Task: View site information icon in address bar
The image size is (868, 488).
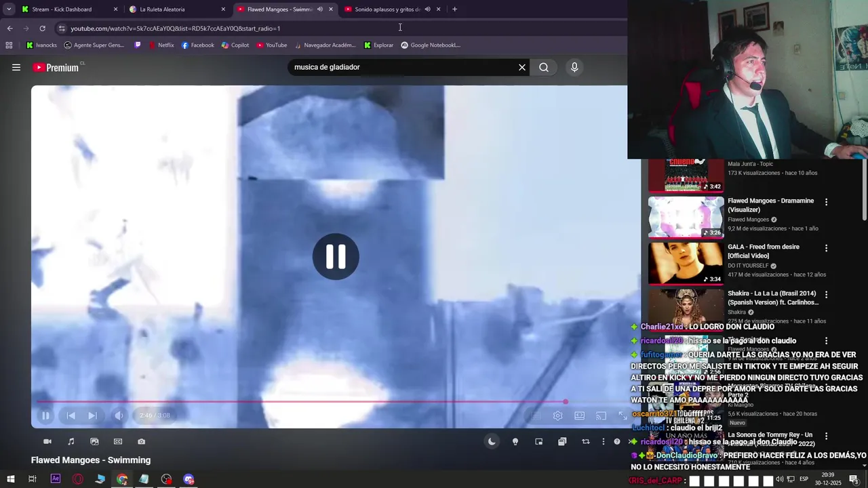Action: (x=62, y=28)
